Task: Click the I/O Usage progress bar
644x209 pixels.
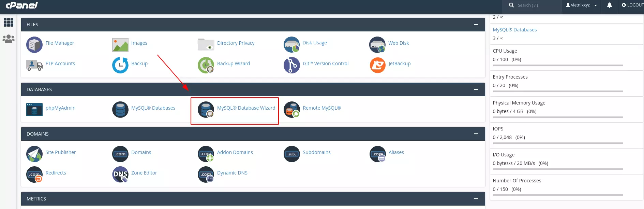Action: (558, 169)
